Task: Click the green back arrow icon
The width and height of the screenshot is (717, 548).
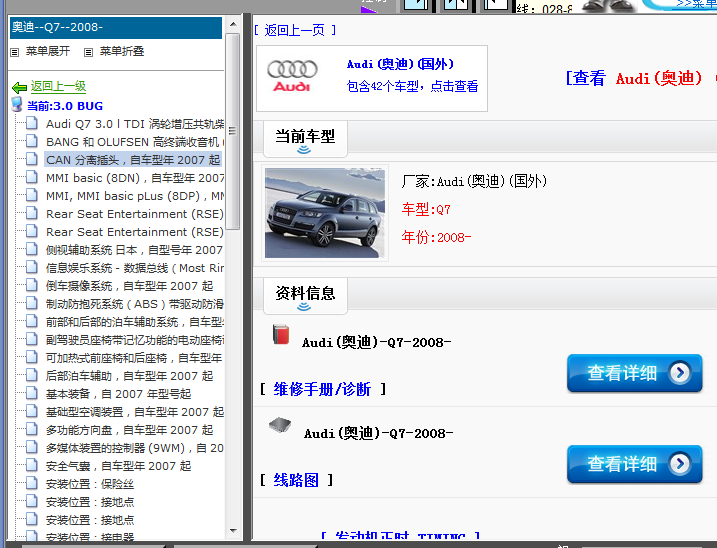Action: [19, 87]
